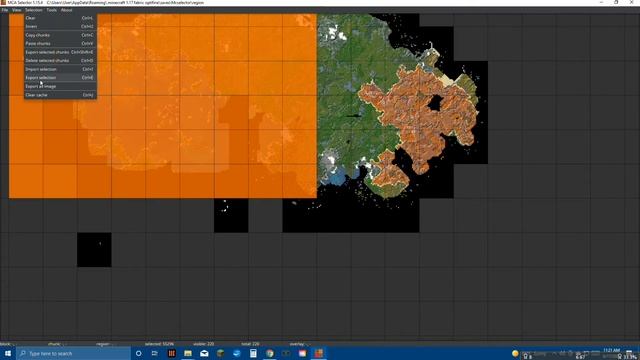Open Cortana from the taskbar
The height and width of the screenshot is (360, 640).
[139, 353]
